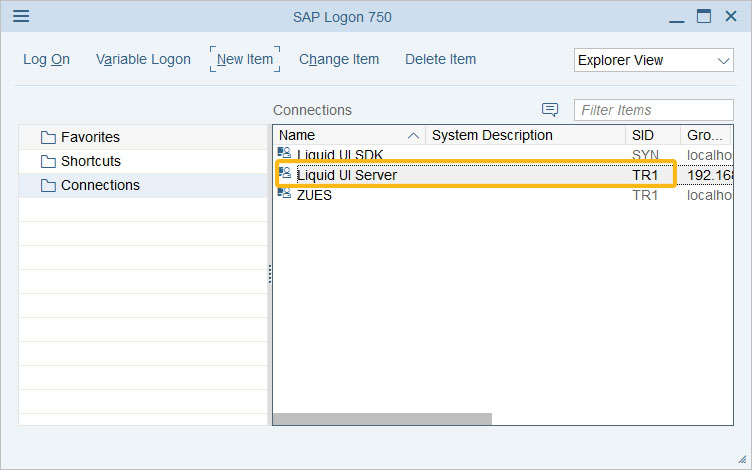Click Change Item
The width and height of the screenshot is (752, 470).
[x=339, y=59]
